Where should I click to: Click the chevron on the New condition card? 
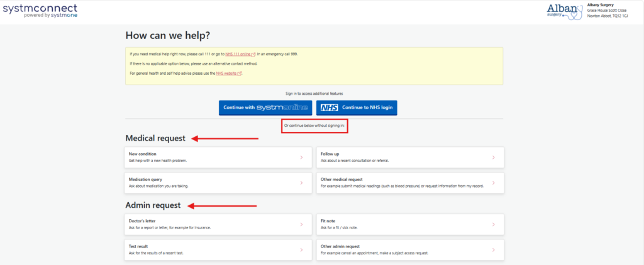click(301, 158)
